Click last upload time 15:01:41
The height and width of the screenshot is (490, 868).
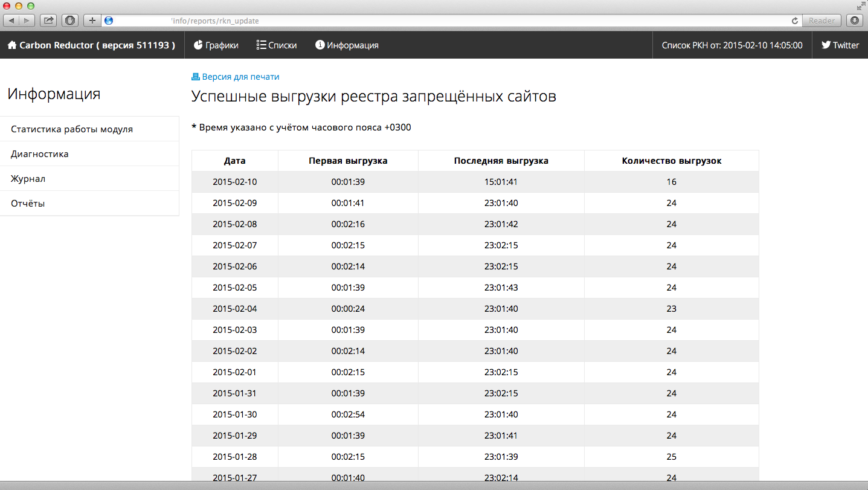[x=501, y=182]
